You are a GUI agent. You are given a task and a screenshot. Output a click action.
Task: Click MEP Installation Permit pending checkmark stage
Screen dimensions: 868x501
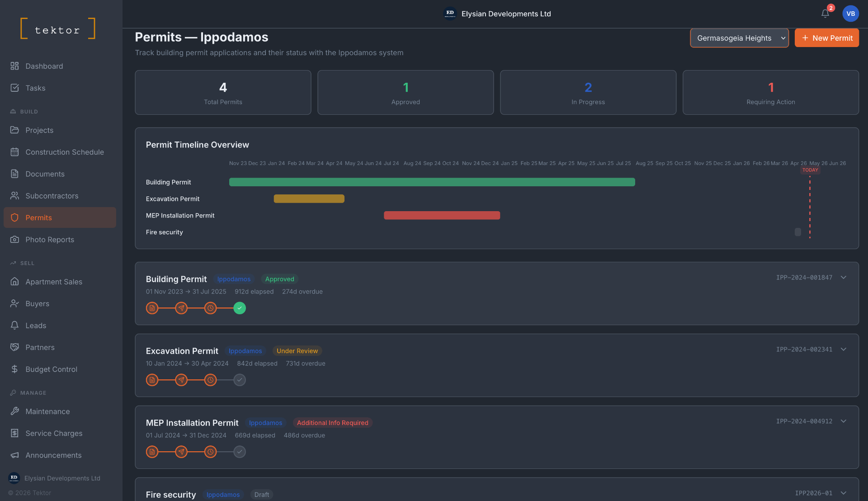(240, 452)
